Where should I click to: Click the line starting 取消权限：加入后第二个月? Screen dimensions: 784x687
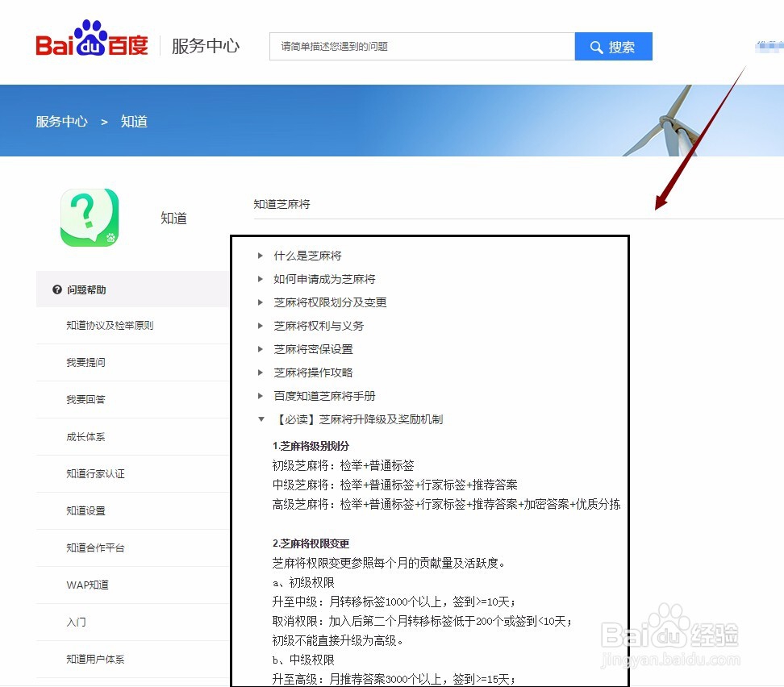(422, 621)
